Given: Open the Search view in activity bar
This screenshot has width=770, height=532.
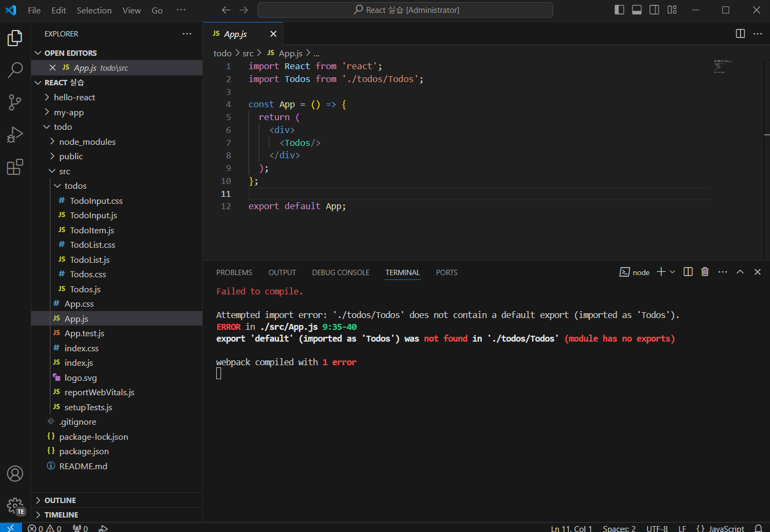Looking at the screenshot, I should coord(15,70).
